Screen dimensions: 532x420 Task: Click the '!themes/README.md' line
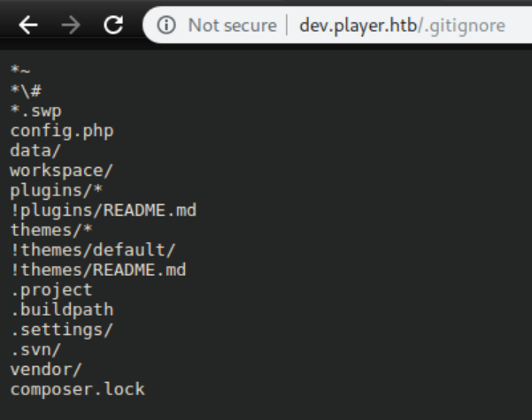(98, 270)
